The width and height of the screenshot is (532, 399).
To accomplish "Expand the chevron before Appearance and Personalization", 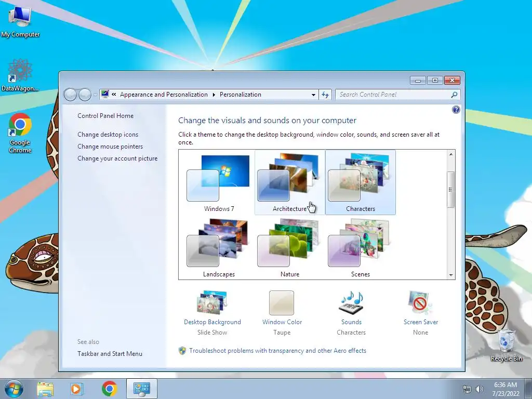I will tap(114, 95).
